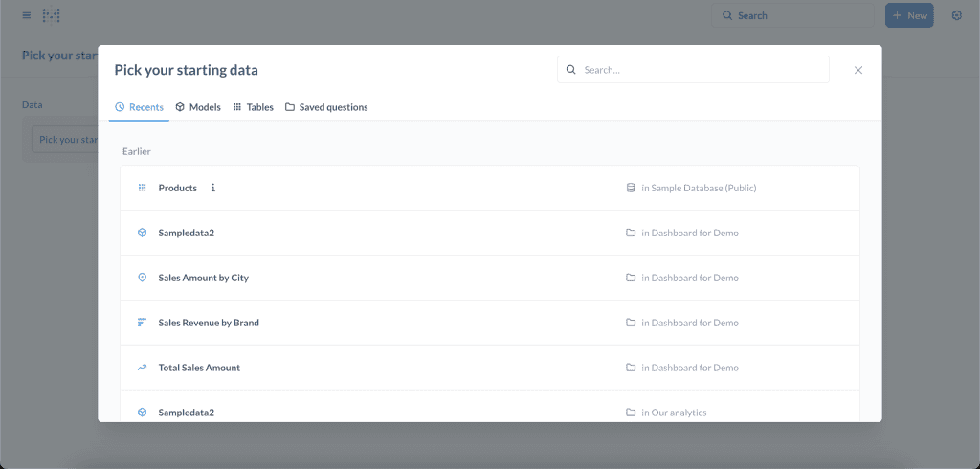Click the table grid icon beside Products
The height and width of the screenshot is (469, 980).
142,189
